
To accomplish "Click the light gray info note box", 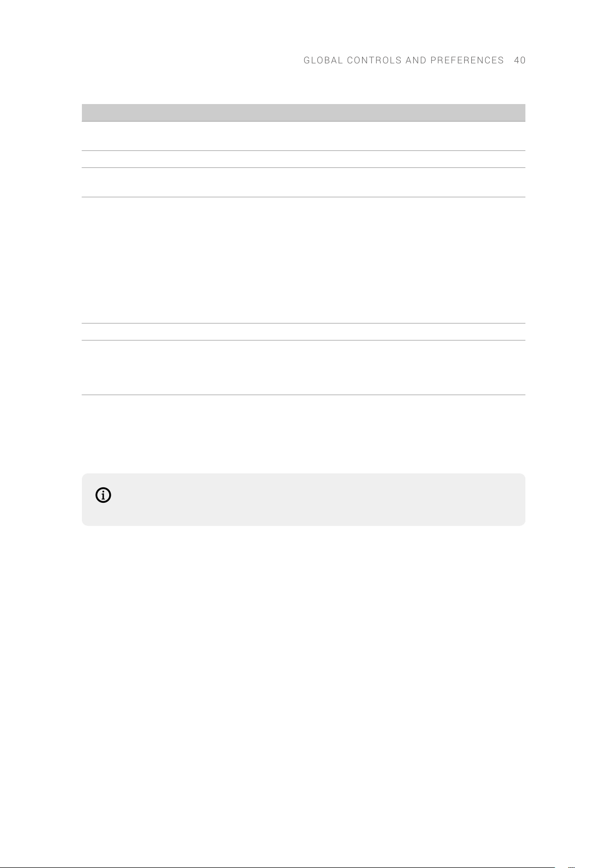I will tap(303, 500).
